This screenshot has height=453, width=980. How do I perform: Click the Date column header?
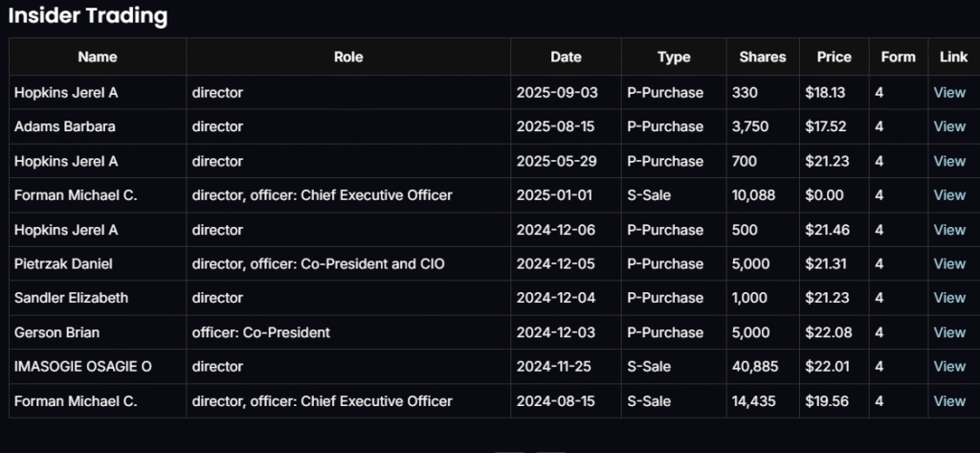[566, 57]
